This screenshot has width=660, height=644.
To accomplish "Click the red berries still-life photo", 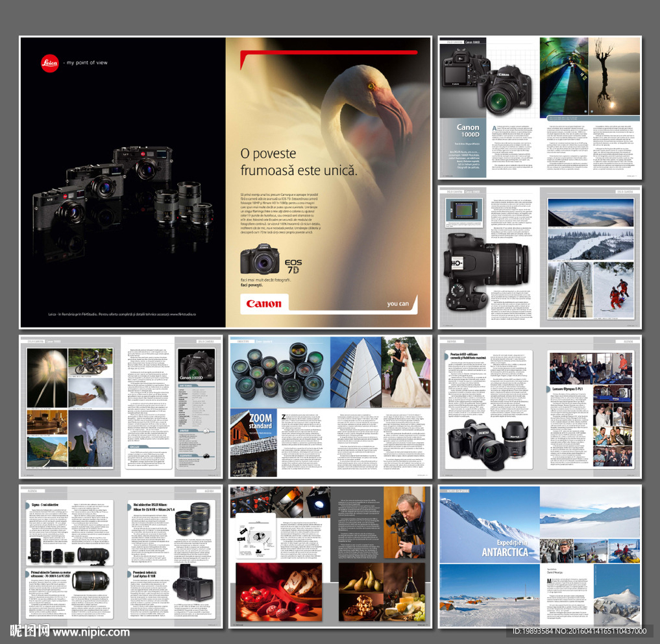I will (x=278, y=592).
